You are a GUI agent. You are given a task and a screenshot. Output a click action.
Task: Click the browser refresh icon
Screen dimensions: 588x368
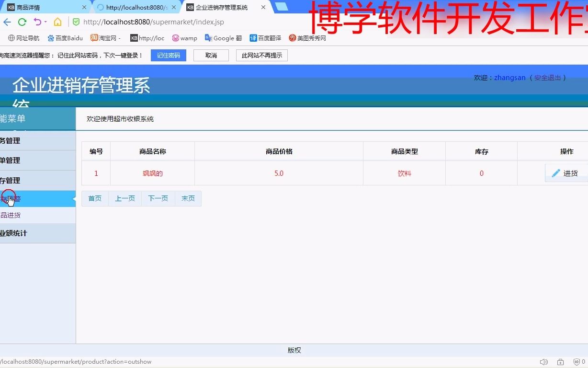pyautogui.click(x=22, y=22)
